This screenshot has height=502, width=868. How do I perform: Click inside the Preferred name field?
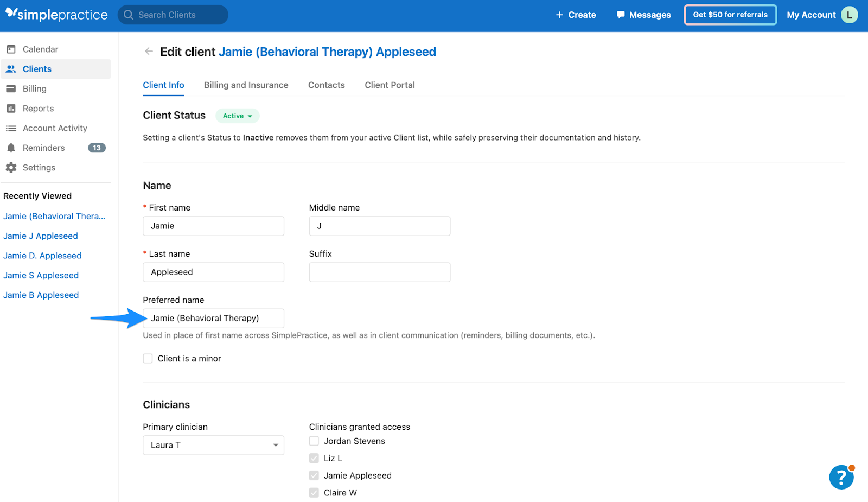pyautogui.click(x=213, y=318)
